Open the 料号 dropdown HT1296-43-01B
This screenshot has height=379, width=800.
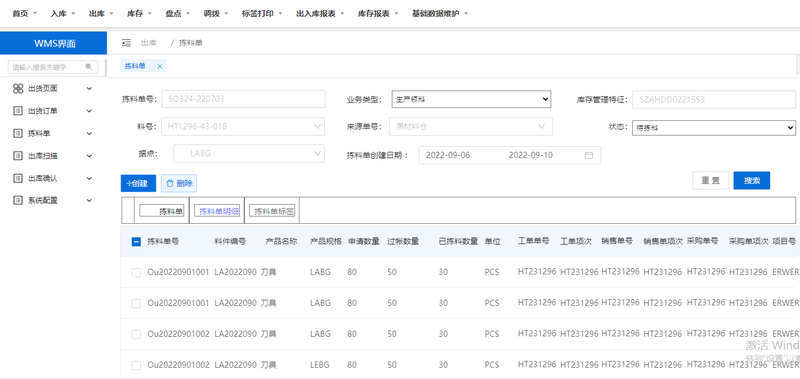pos(243,127)
